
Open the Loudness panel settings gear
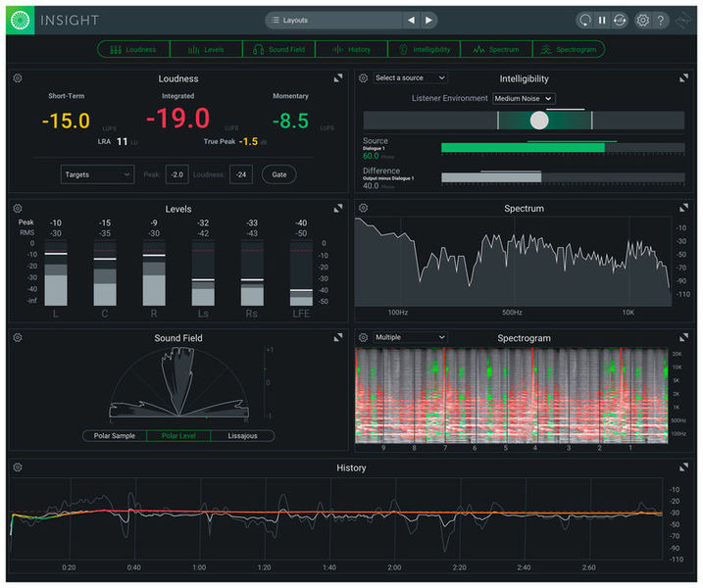pyautogui.click(x=18, y=77)
